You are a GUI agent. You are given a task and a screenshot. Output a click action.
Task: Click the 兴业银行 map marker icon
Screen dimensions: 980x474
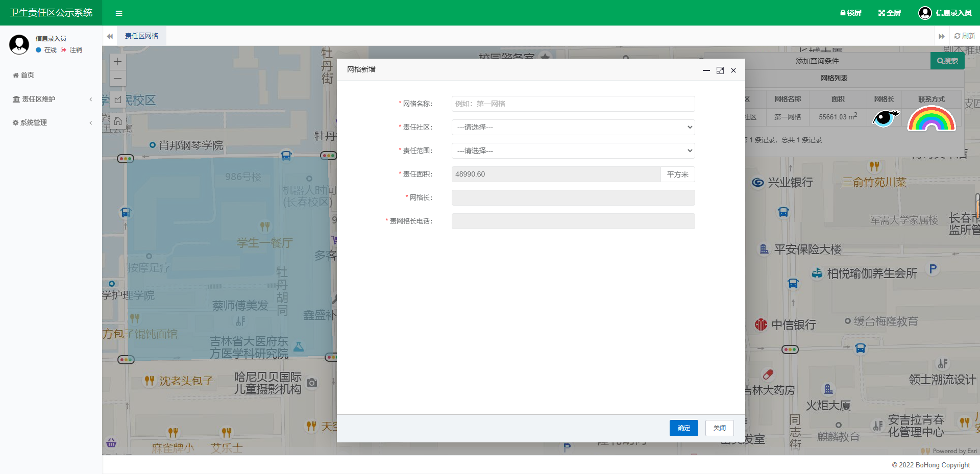coord(758,182)
